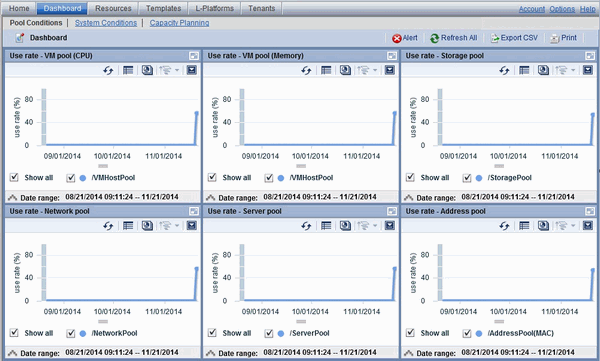Screen dimensions: 600x361
Task: Open chart report icon in Storage pool
Action: [x=543, y=70]
